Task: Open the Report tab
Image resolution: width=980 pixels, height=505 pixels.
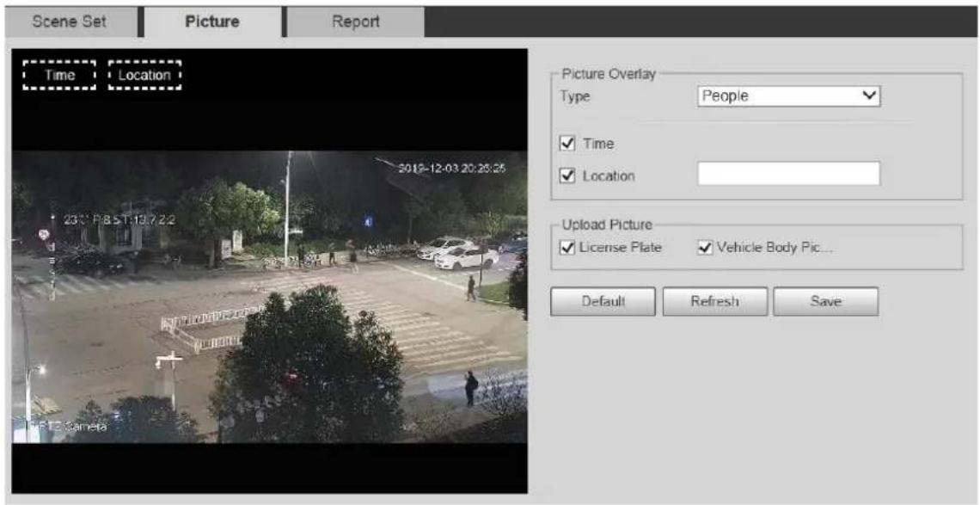Action: [x=355, y=21]
